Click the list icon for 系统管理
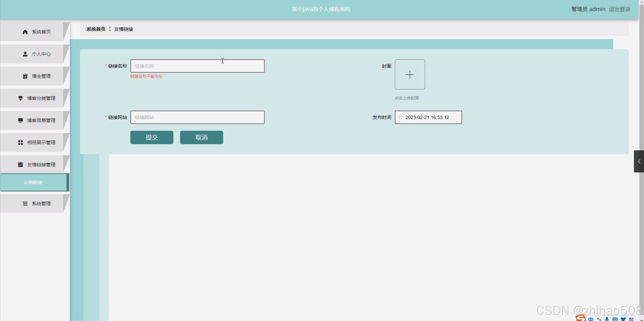The width and height of the screenshot is (644, 321). click(x=25, y=204)
